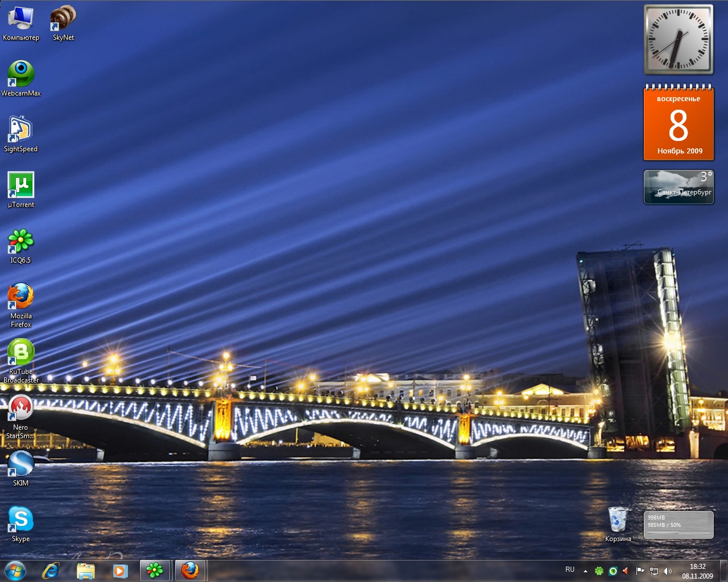Image resolution: width=728 pixels, height=582 pixels.
Task: Select the SightSpeed desktop shortcut
Action: point(21,135)
